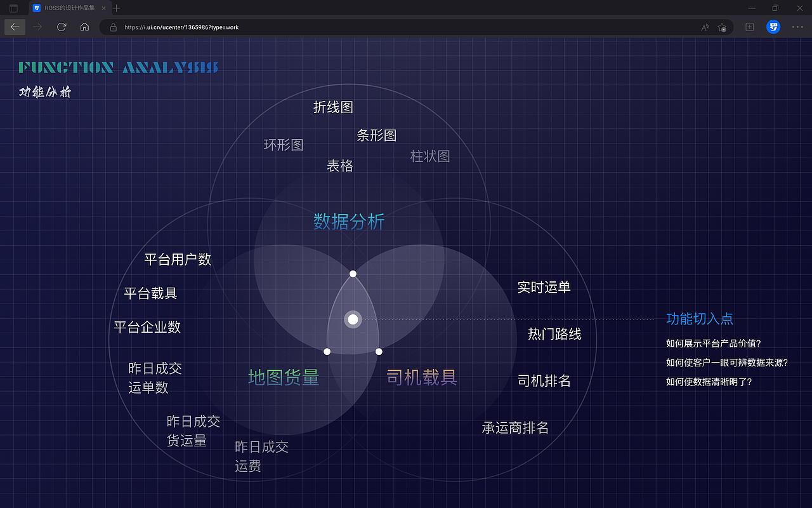Click the 司机载具 label
The width and height of the screenshot is (812, 508).
[421, 377]
